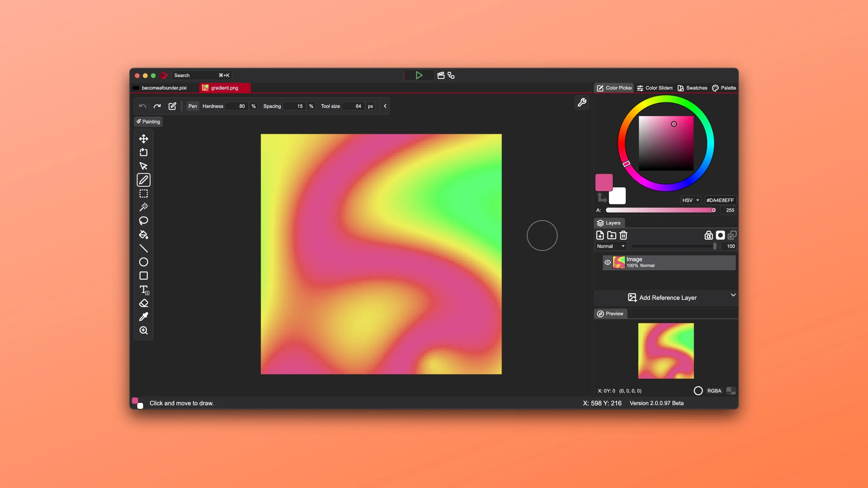Collapse the Add Reference Layer chevron
This screenshot has height=488, width=868.
tap(733, 295)
